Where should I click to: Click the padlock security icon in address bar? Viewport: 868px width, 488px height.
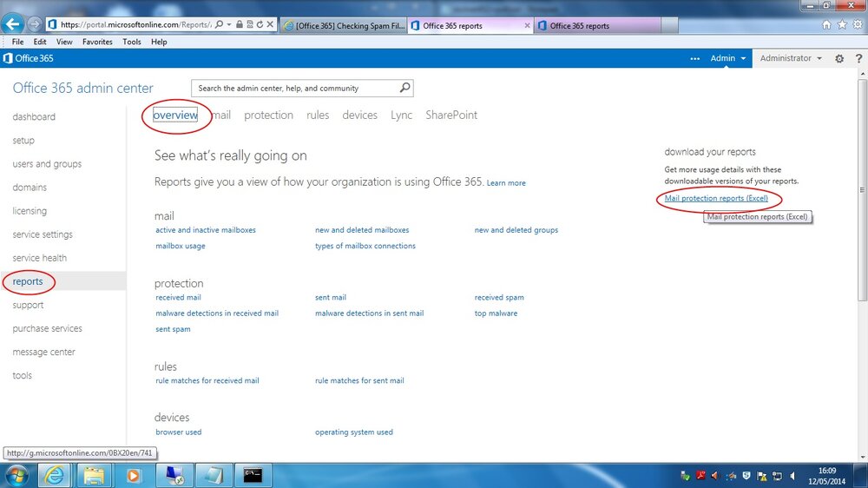point(240,24)
